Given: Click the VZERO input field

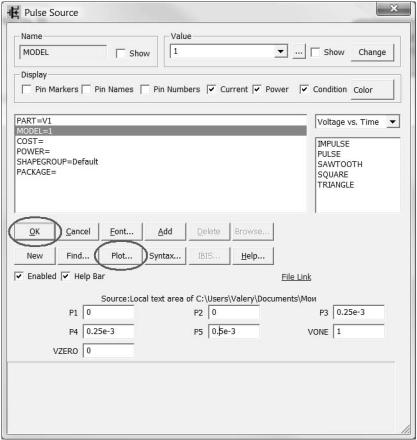Looking at the screenshot, I should tap(109, 351).
